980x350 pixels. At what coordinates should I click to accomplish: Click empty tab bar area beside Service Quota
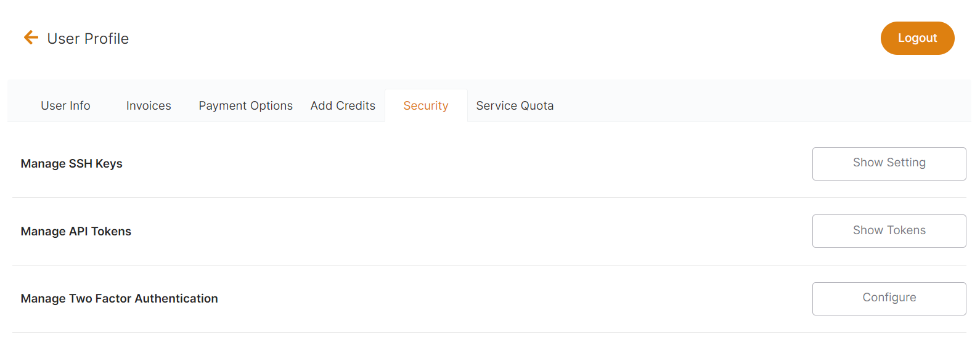click(x=740, y=105)
